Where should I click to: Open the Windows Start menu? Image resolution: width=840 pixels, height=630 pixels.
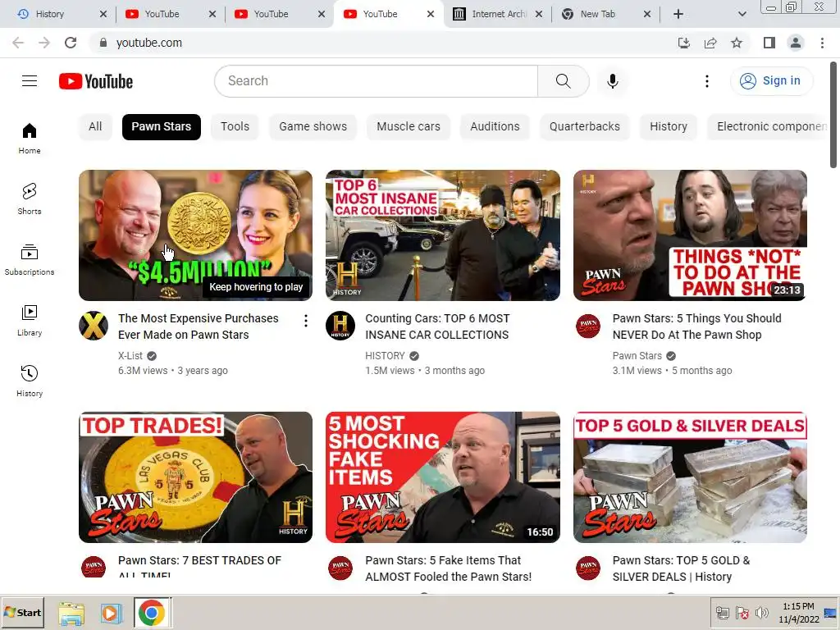click(22, 612)
